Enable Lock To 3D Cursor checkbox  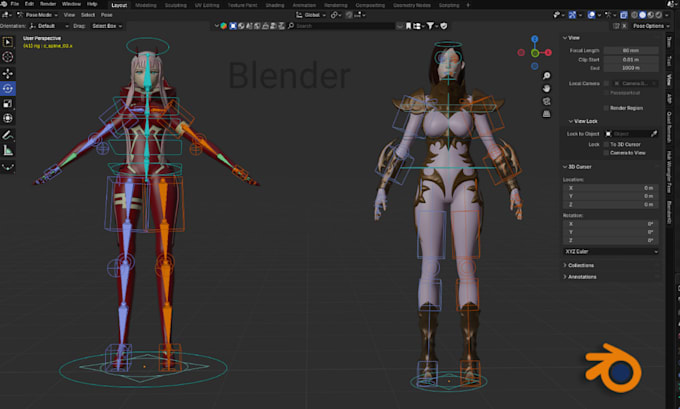[x=606, y=144]
